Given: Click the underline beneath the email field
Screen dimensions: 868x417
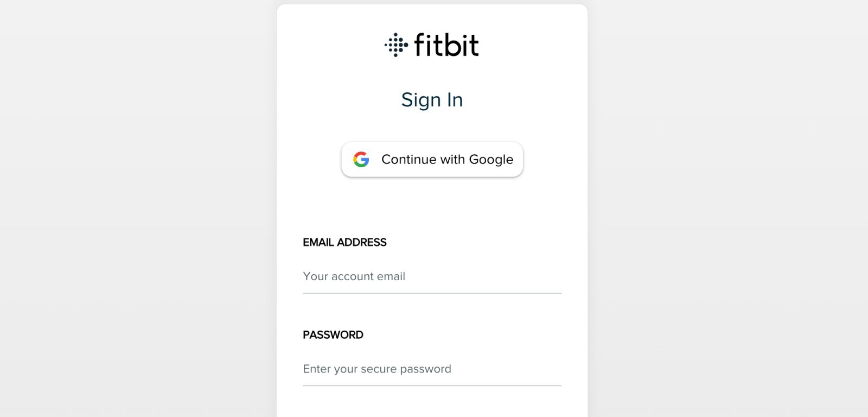Looking at the screenshot, I should coord(432,293).
